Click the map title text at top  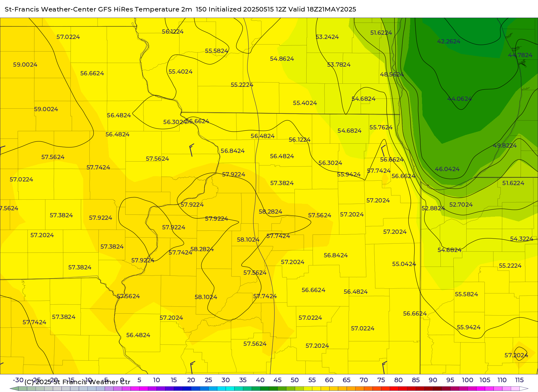click(180, 9)
